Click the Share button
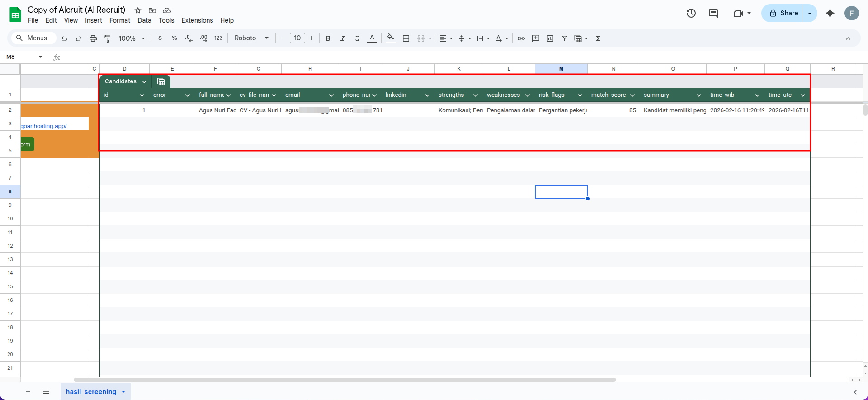Image resolution: width=868 pixels, height=400 pixels. click(784, 13)
